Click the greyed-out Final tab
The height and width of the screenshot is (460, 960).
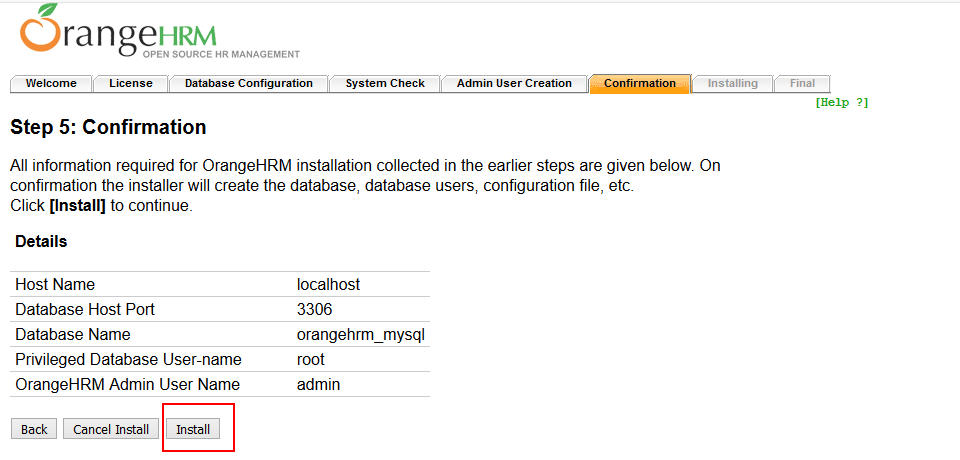pyautogui.click(x=802, y=84)
